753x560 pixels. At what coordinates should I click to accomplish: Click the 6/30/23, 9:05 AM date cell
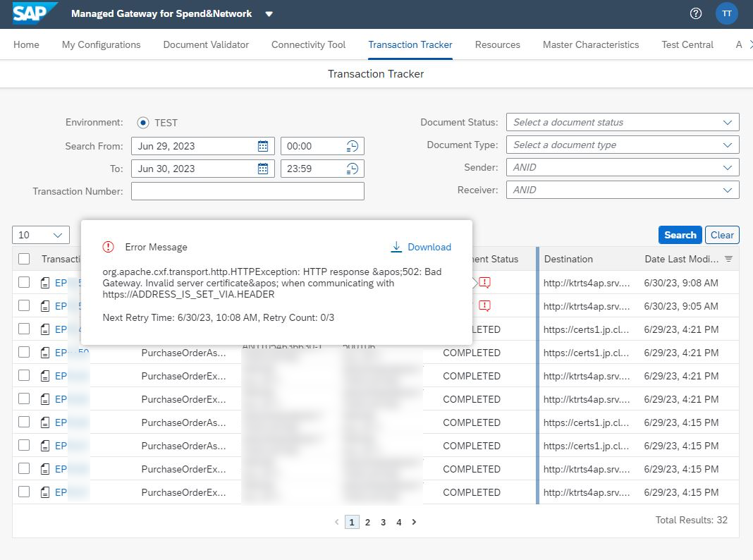(681, 306)
